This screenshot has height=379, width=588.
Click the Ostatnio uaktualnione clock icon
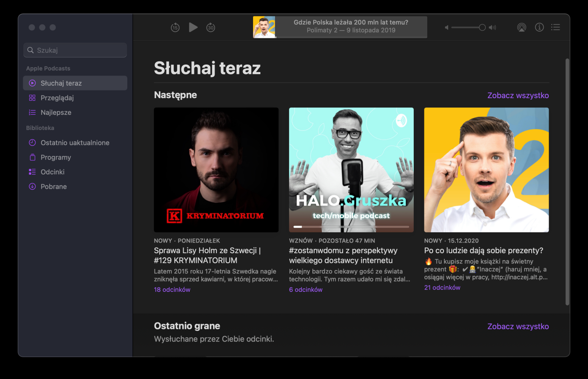(x=32, y=143)
